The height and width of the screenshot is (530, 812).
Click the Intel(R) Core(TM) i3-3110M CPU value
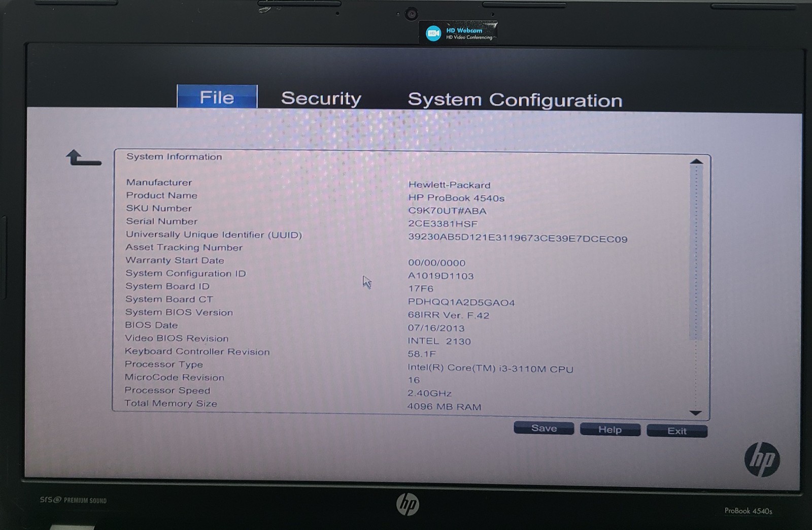pyautogui.click(x=491, y=369)
